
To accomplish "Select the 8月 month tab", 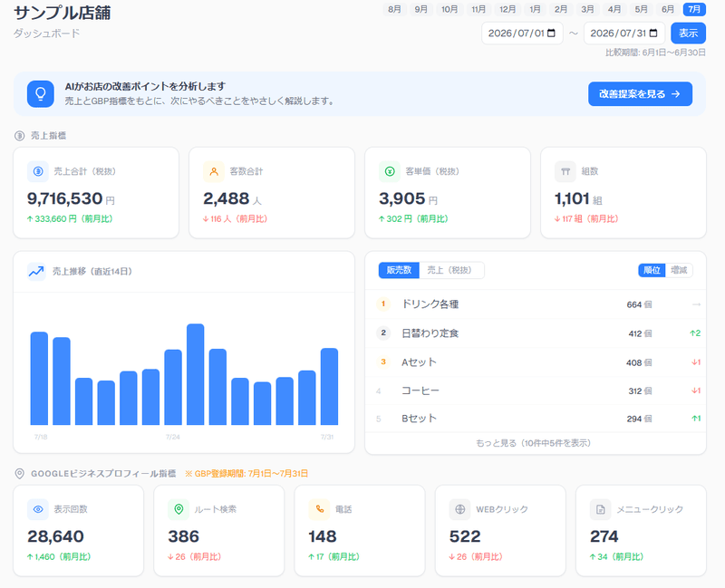I will pos(394,9).
